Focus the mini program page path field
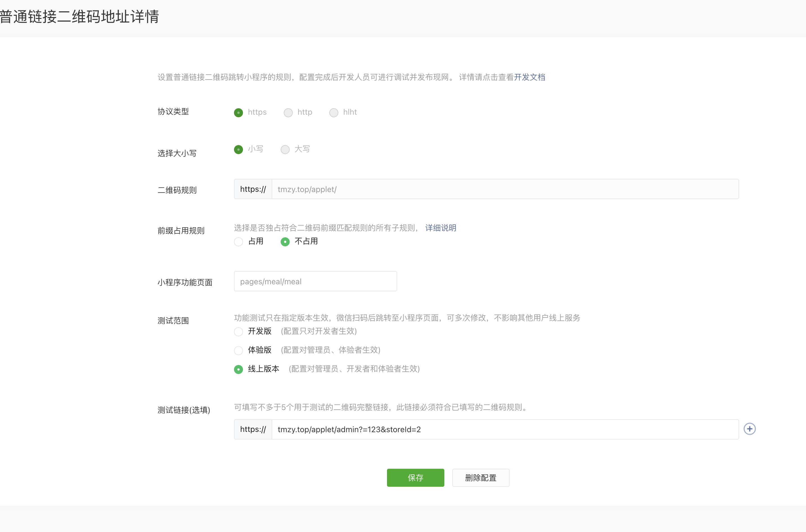 [315, 281]
